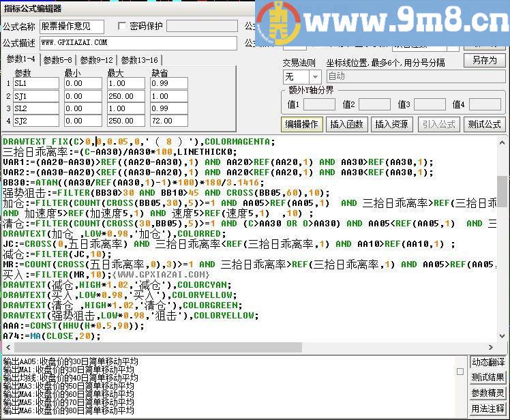Click SJ1 maximum value 250.00
Image resolution: width=510 pixels, height=420 pixels.
click(x=126, y=96)
